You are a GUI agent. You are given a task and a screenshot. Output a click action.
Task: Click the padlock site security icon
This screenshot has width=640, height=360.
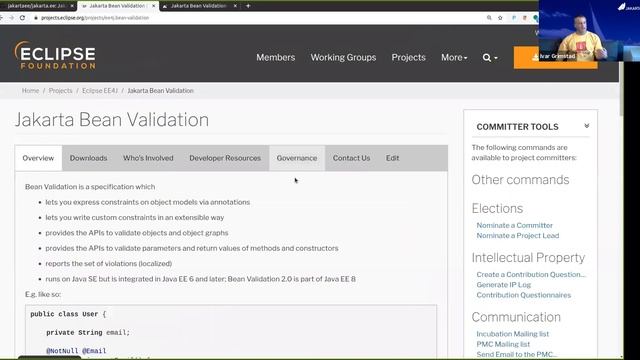36,18
